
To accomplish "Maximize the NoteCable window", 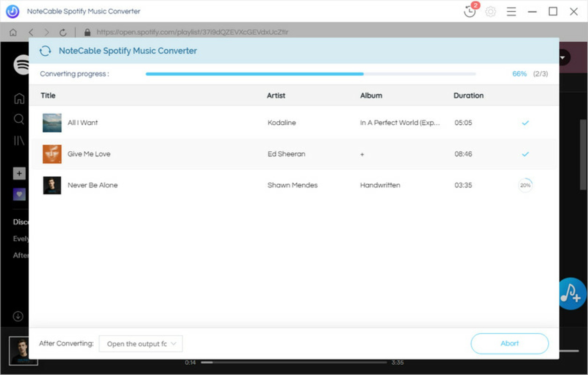I will pyautogui.click(x=553, y=12).
